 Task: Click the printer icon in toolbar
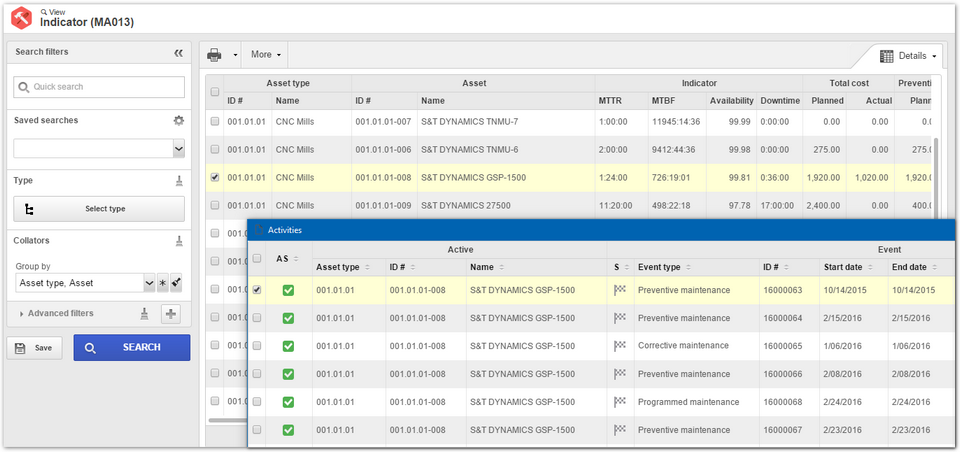click(x=214, y=55)
